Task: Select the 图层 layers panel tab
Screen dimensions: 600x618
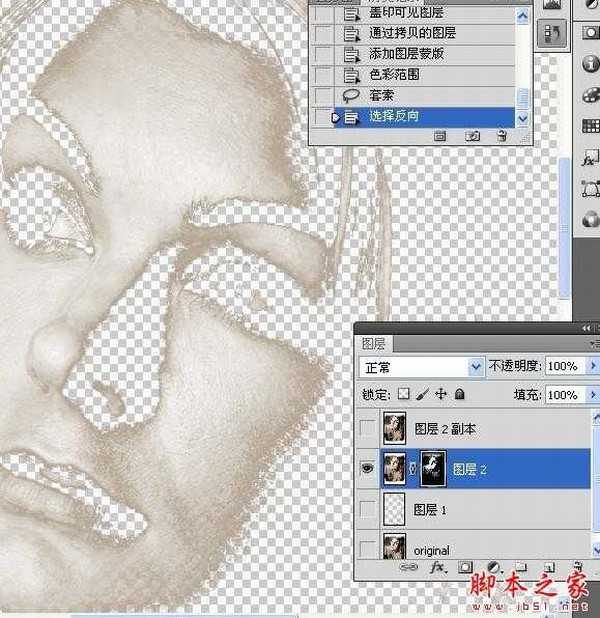Action: 373,342
